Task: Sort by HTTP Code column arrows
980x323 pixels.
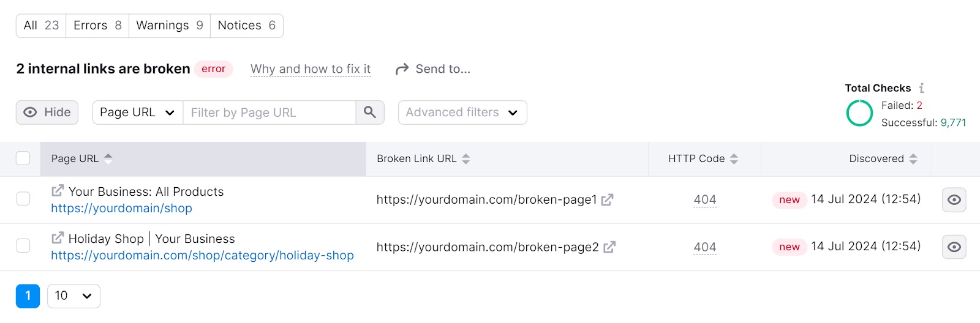Action: (x=734, y=159)
